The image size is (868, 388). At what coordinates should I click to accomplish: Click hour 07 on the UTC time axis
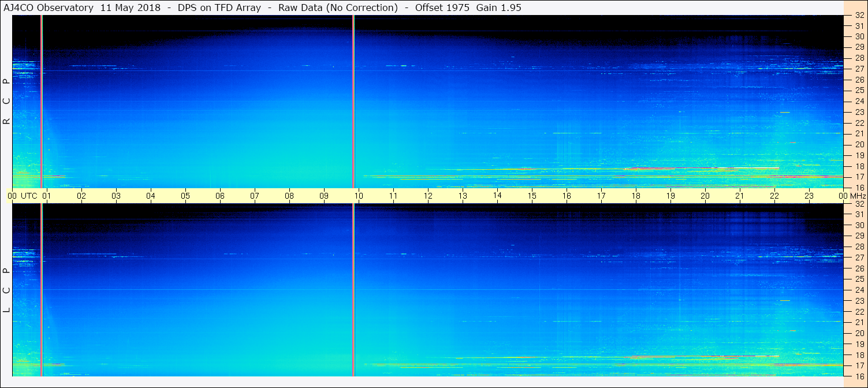coord(255,196)
